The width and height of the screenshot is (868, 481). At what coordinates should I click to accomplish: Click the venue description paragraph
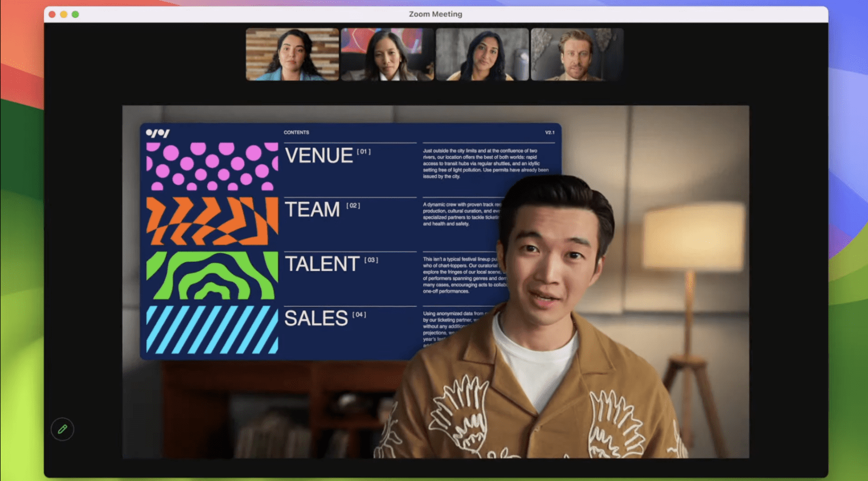(486, 163)
